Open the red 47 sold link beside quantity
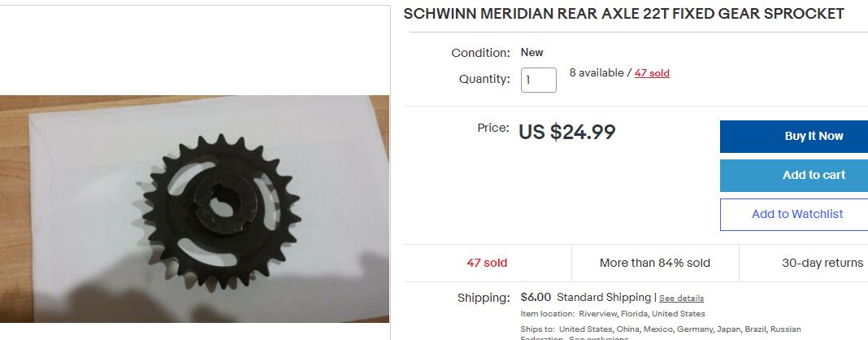Image resolution: width=868 pixels, height=340 pixels. click(652, 73)
